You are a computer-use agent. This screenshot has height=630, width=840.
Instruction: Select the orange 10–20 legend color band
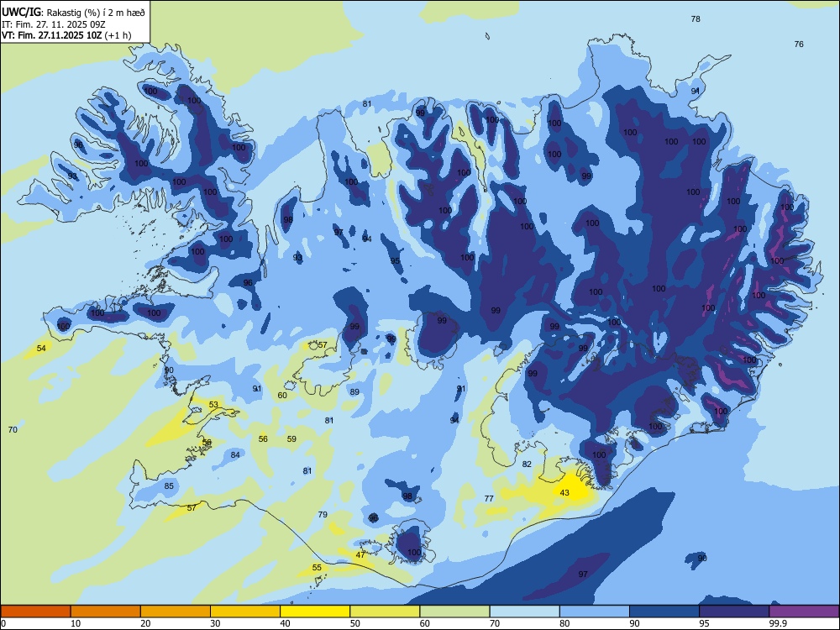click(x=106, y=612)
